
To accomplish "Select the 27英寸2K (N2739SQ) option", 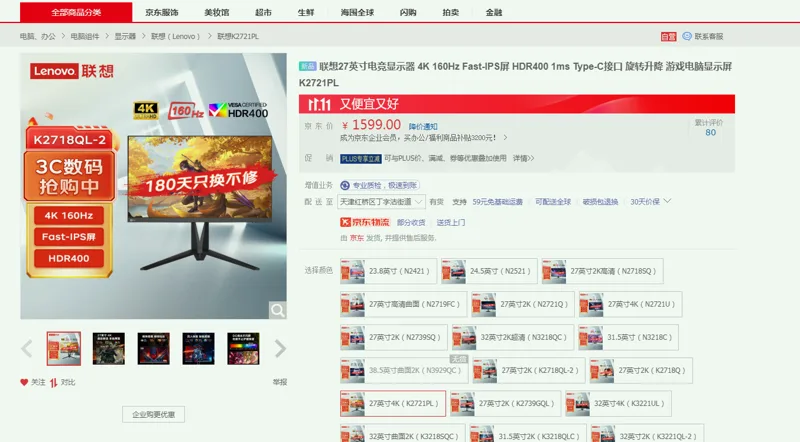I will click(394, 337).
